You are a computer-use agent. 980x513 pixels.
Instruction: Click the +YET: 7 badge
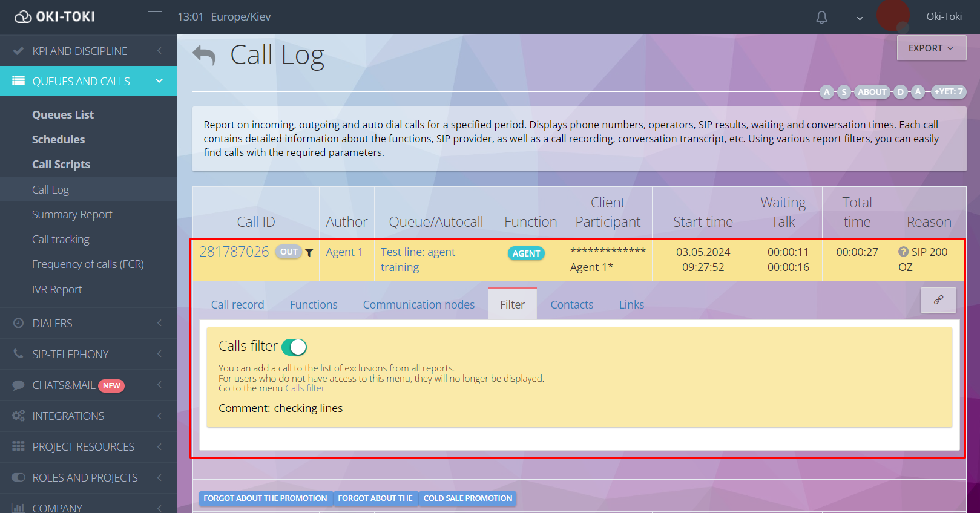[949, 92]
